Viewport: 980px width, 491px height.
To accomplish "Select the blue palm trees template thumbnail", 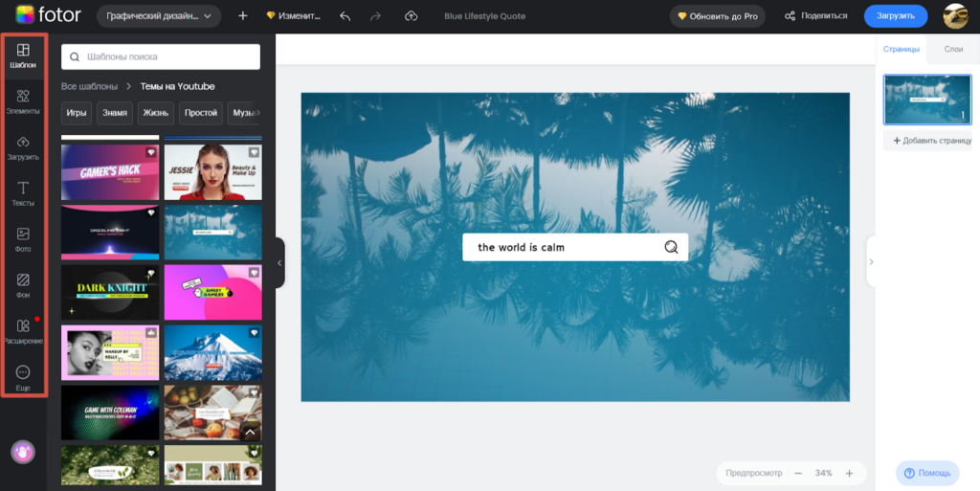I will (213, 233).
